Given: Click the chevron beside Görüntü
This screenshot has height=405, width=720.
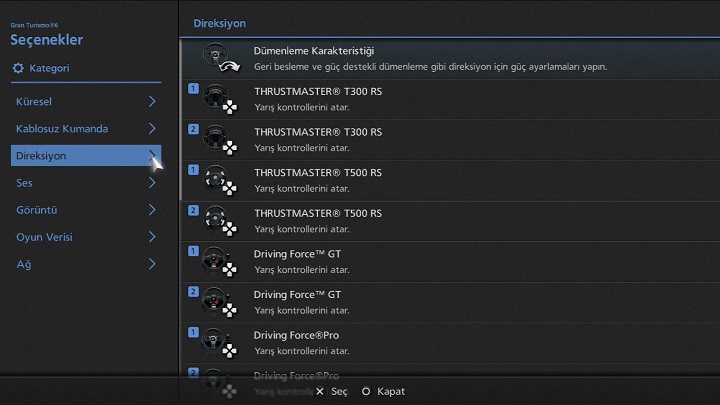Looking at the screenshot, I should tap(152, 210).
